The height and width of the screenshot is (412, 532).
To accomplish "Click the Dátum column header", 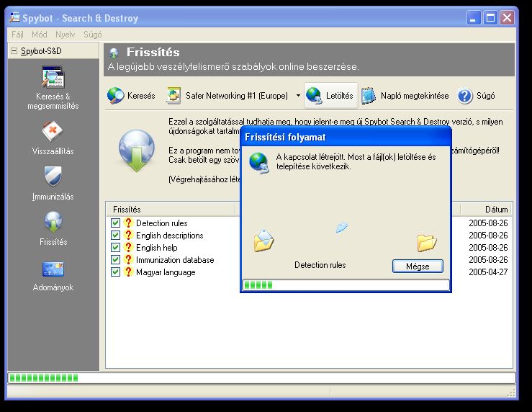I will tap(486, 210).
